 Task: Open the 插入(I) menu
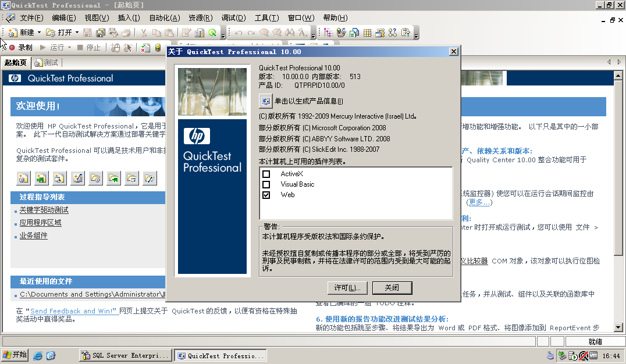(x=129, y=18)
